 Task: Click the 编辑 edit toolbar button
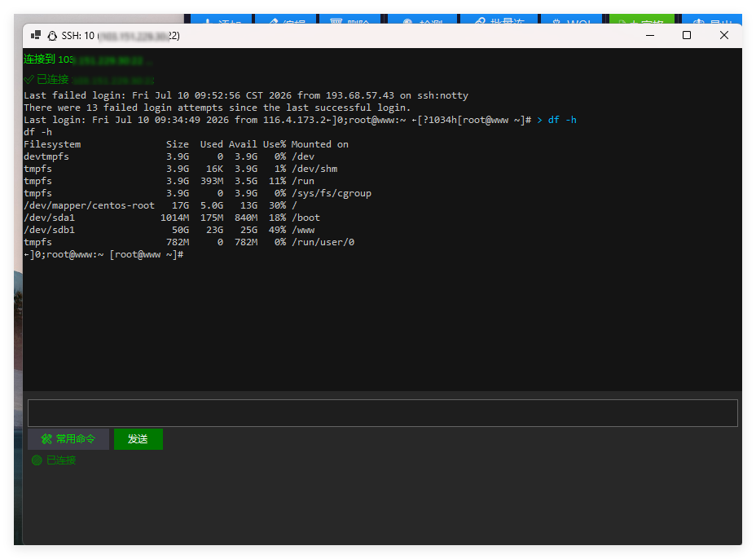[x=286, y=20]
